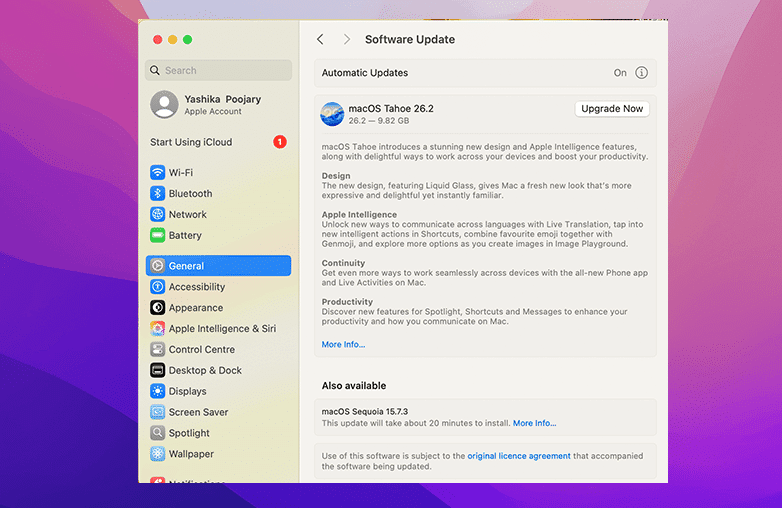Select Screen Saver in the sidebar
782x508 pixels.
tap(218, 412)
